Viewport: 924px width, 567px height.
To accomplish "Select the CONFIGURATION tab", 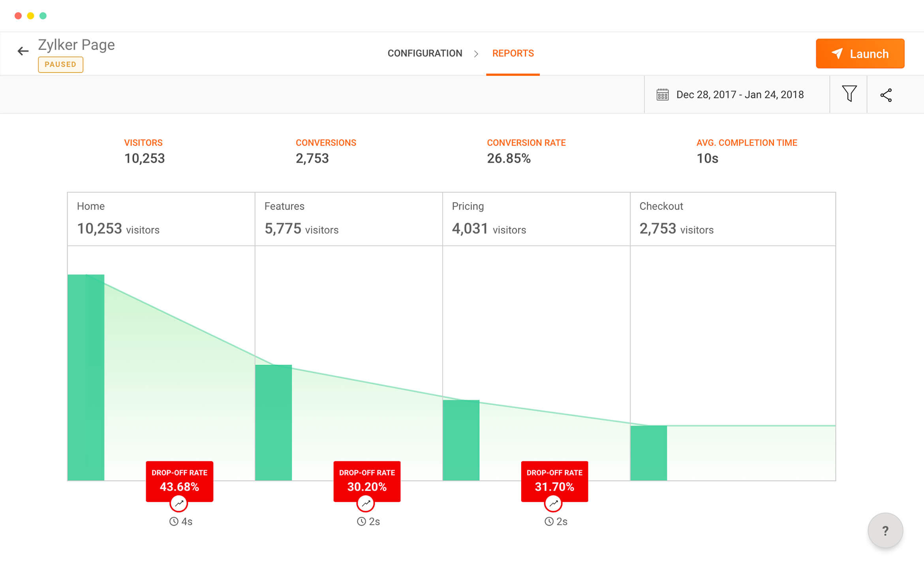I will coord(424,53).
